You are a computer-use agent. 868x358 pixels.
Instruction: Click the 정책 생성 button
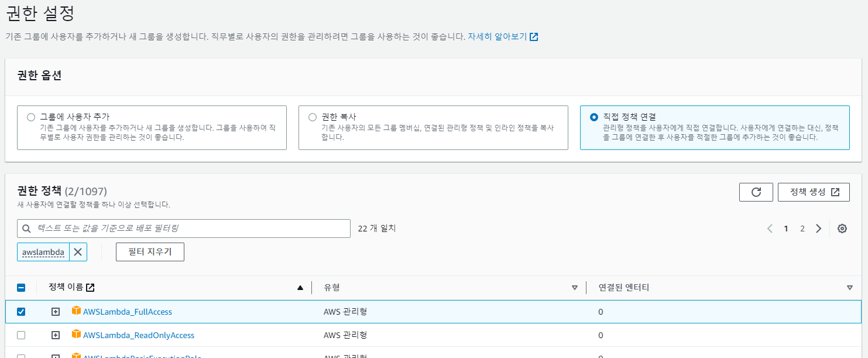[x=814, y=192]
